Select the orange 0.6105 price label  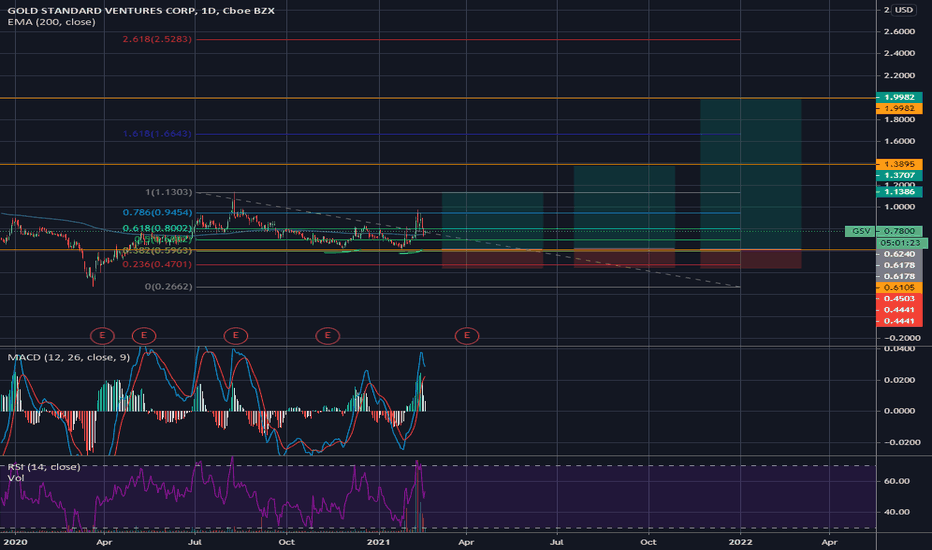click(899, 288)
